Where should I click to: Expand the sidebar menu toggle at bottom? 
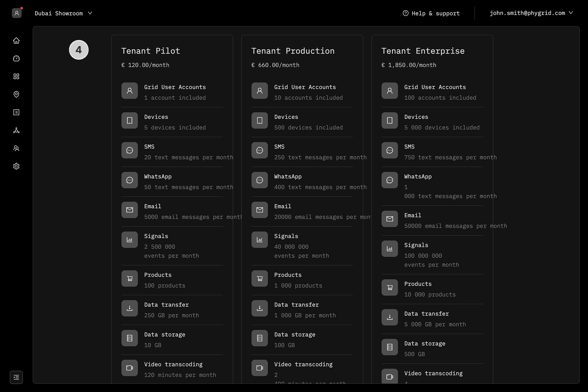click(x=16, y=377)
